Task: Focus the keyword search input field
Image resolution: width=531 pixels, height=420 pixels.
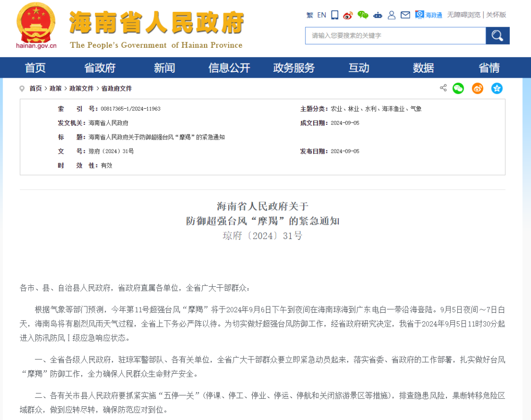Action: click(396, 35)
